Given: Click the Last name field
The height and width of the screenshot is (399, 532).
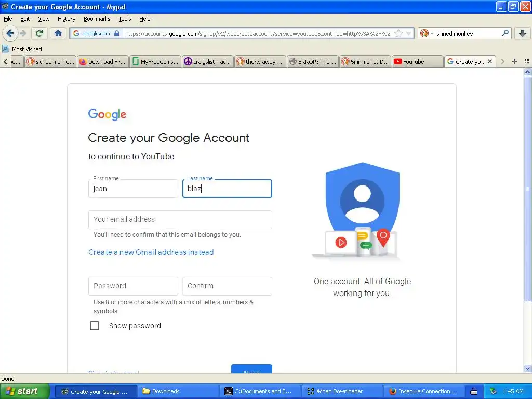Looking at the screenshot, I should [227, 189].
